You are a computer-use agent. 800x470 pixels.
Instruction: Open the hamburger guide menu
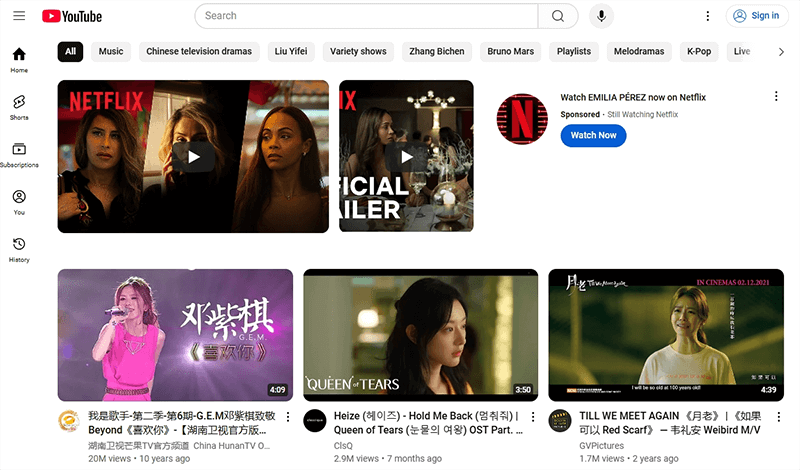coord(19,16)
